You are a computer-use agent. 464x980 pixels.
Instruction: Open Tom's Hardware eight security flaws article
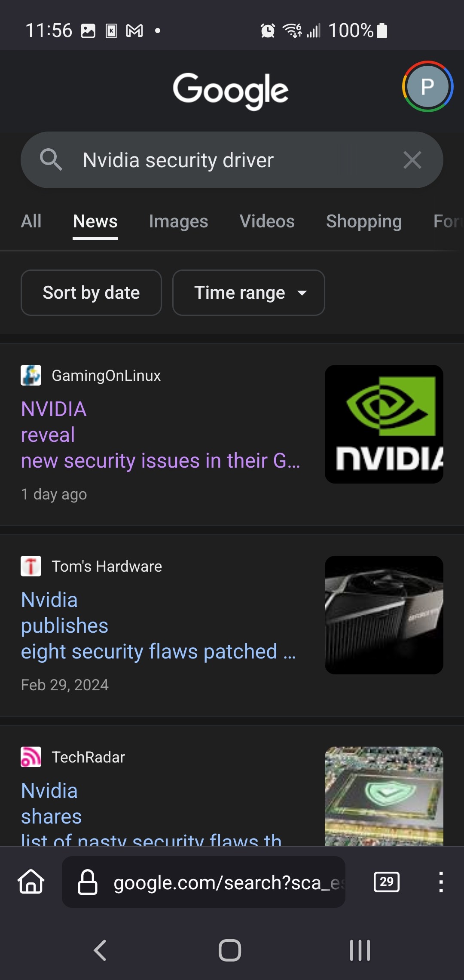coord(158,626)
